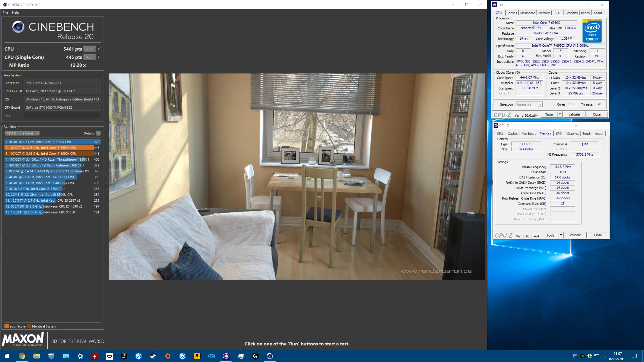This screenshot has width=644, height=362.
Task: Click Validate in the CPU-tab CPU-Z window
Action: (574, 114)
